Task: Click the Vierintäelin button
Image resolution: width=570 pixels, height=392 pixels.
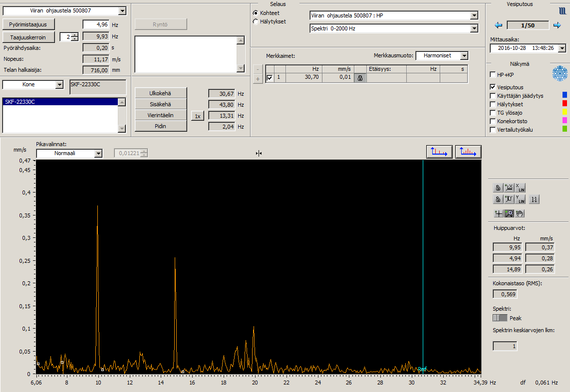Action: (x=161, y=115)
